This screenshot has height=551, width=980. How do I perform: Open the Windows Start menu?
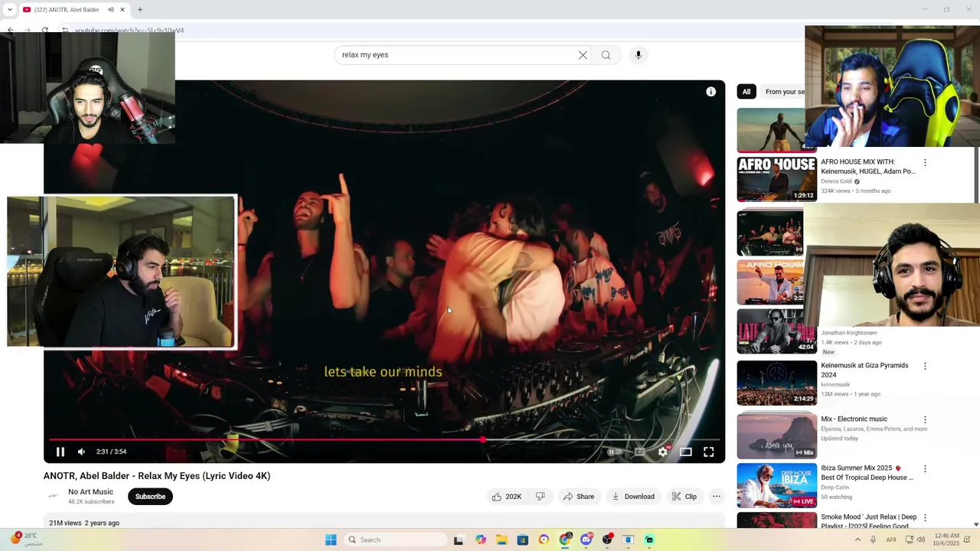pos(331,540)
